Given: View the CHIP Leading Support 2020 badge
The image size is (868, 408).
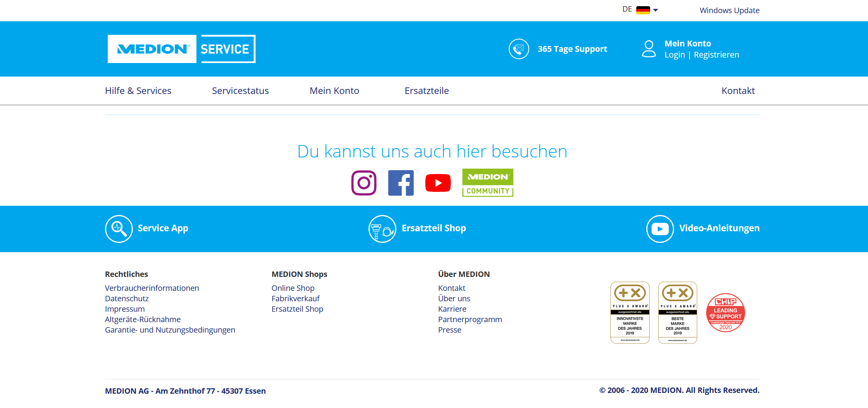Looking at the screenshot, I should pyautogui.click(x=725, y=312).
